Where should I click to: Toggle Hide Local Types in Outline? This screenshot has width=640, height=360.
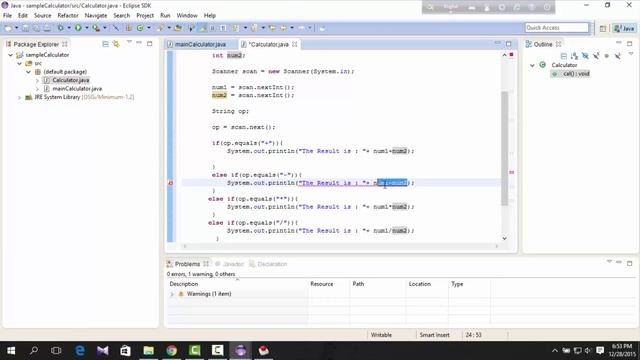tap(618, 56)
